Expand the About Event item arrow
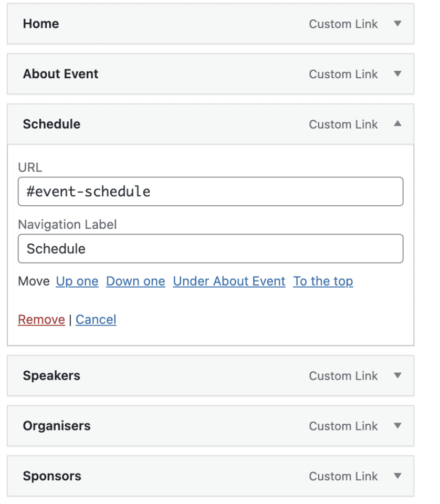 (397, 74)
